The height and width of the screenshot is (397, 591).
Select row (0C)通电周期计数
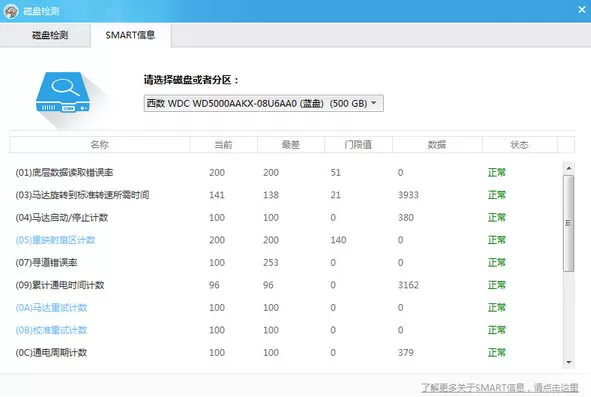(x=286, y=353)
